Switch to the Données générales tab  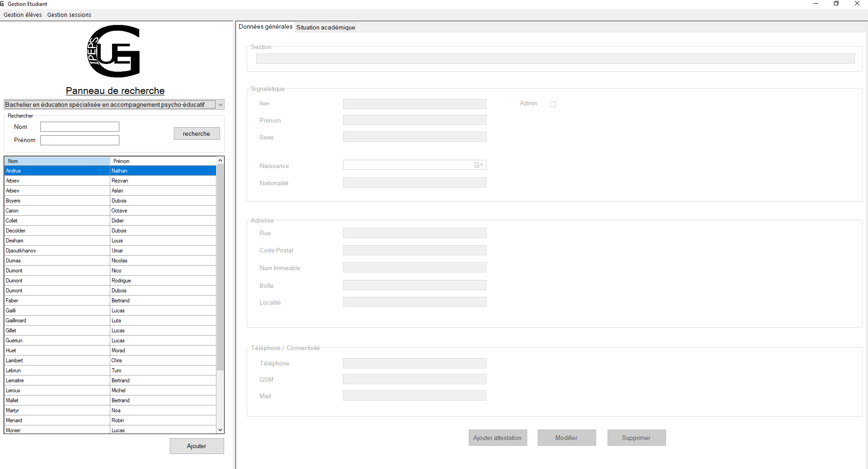[265, 26]
